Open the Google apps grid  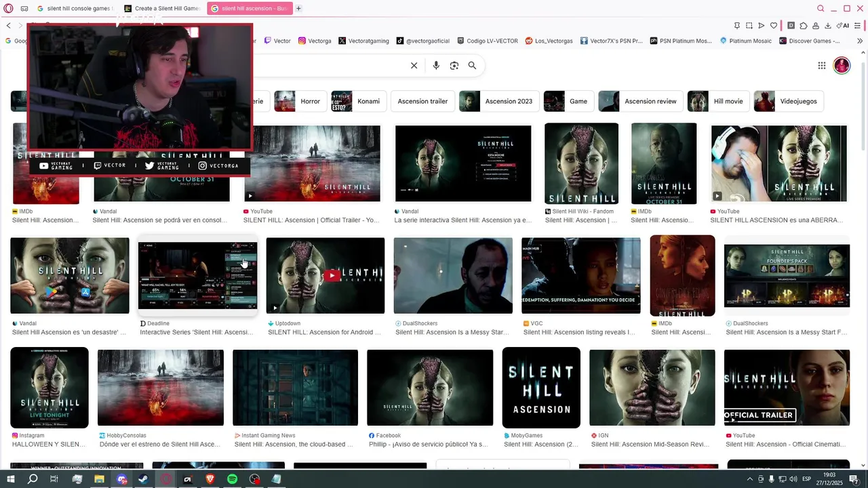(821, 66)
